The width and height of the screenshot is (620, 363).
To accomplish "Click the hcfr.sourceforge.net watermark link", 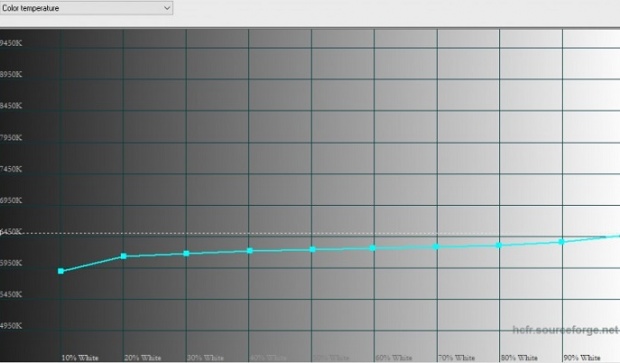I will coord(565,330).
